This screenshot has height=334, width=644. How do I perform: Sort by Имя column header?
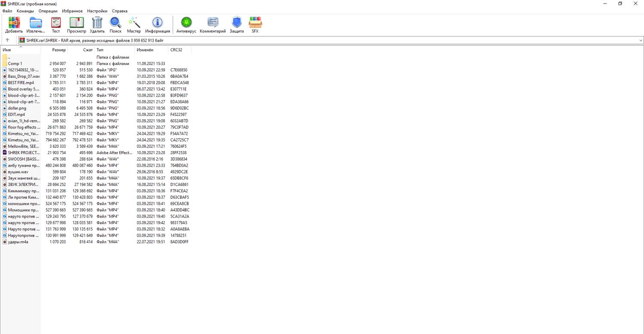(21, 50)
